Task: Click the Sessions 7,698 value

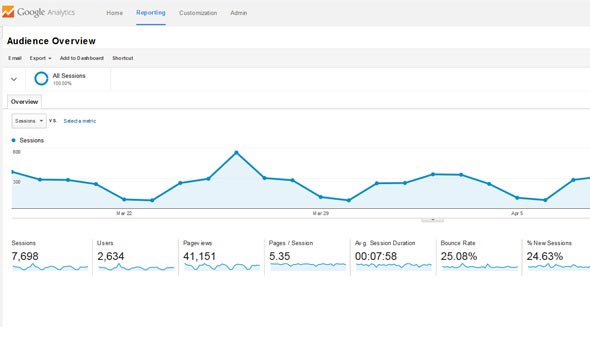Action: [x=25, y=256]
